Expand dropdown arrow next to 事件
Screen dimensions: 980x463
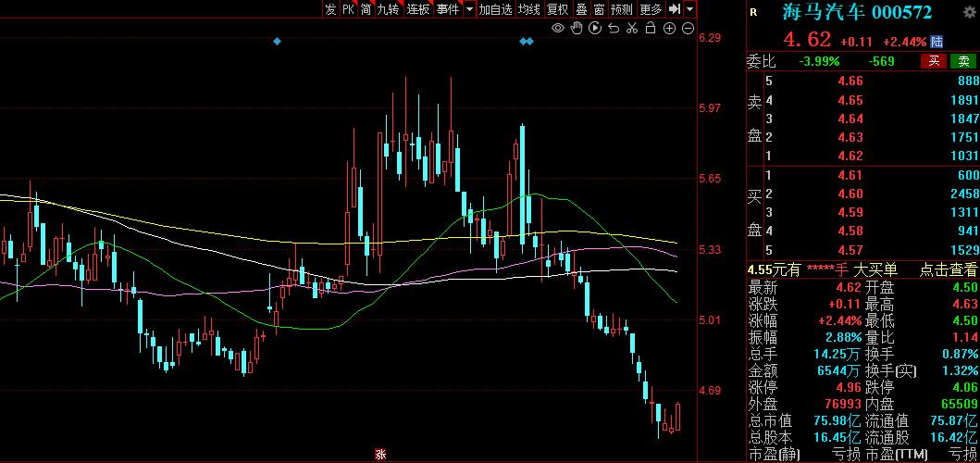tap(469, 9)
